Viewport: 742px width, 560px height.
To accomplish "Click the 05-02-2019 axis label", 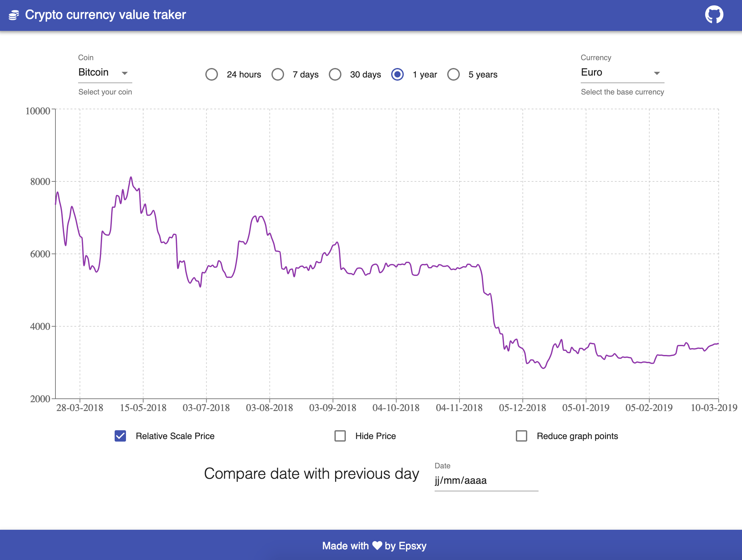I will [x=649, y=408].
